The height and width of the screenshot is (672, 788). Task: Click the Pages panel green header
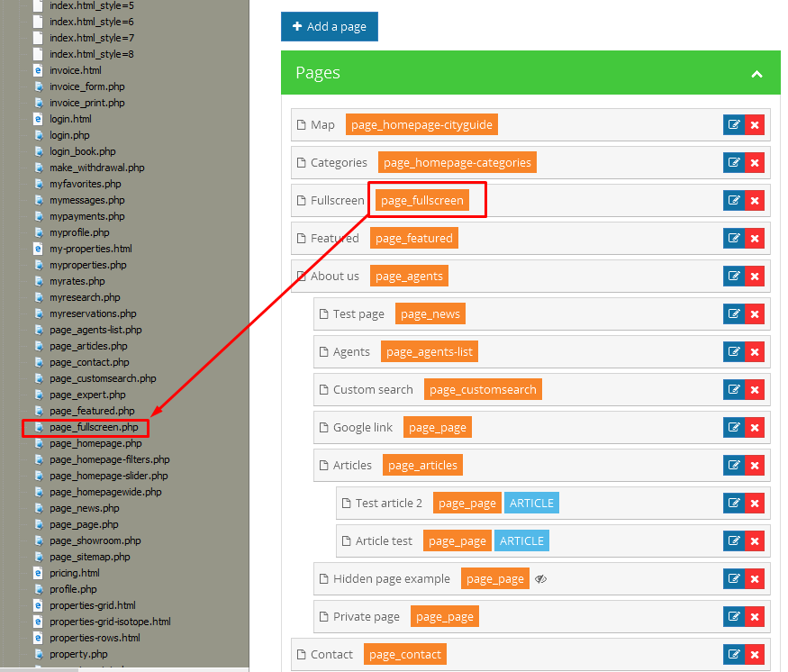(x=504, y=73)
